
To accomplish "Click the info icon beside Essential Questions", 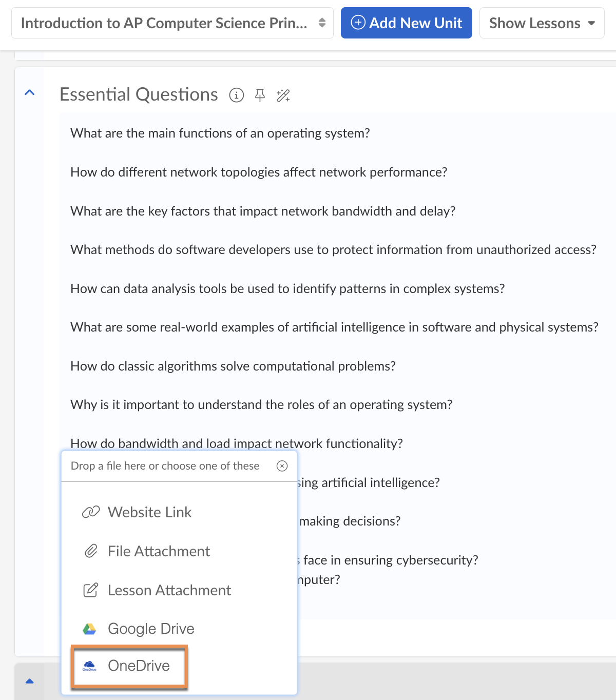I will [x=236, y=95].
